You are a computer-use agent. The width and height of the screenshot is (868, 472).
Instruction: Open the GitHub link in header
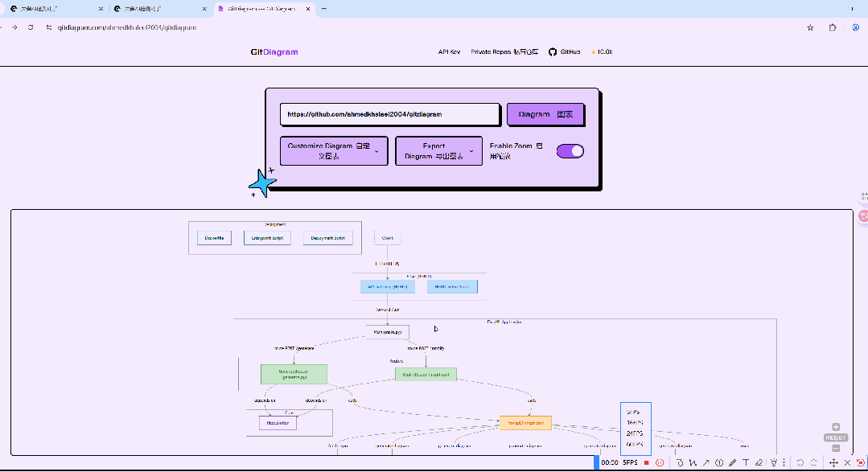click(x=564, y=52)
